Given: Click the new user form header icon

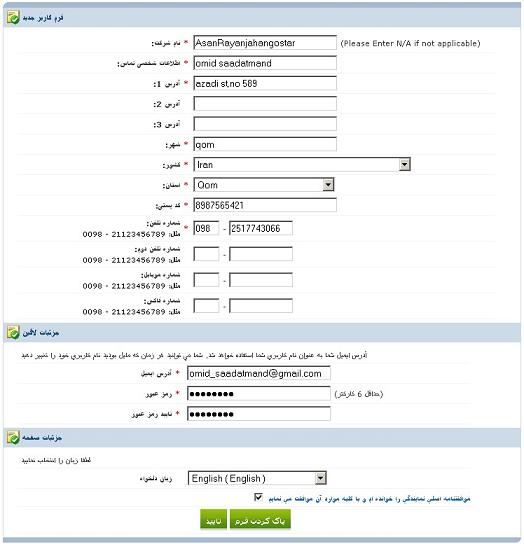Looking at the screenshot, I should point(14,17).
